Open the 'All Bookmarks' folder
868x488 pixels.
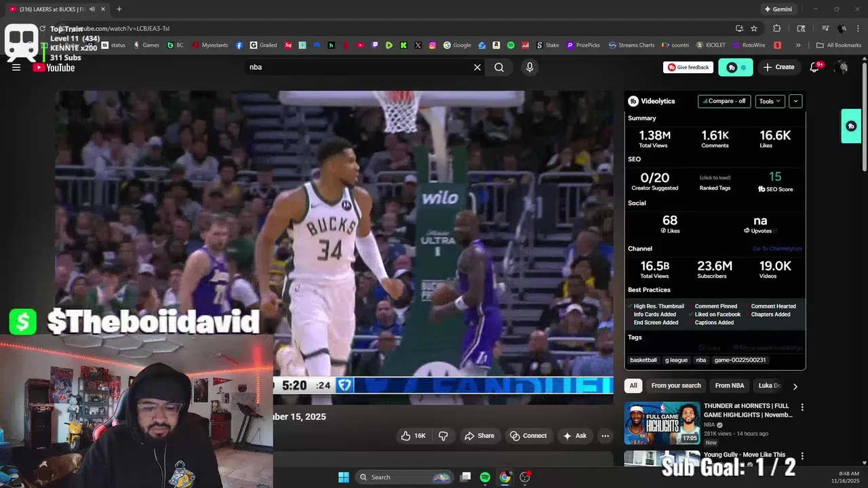pos(839,45)
